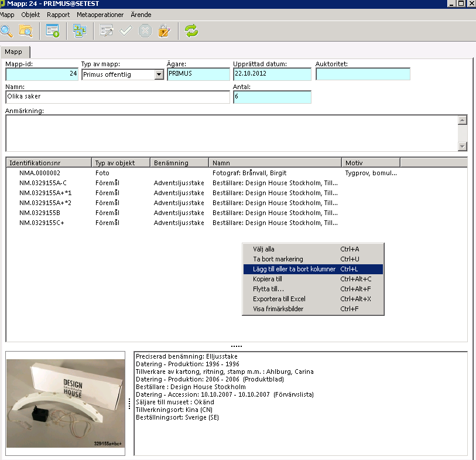Click Preciserad benämning: Elljusstake text line
476x460 pixels.
pyautogui.click(x=187, y=356)
